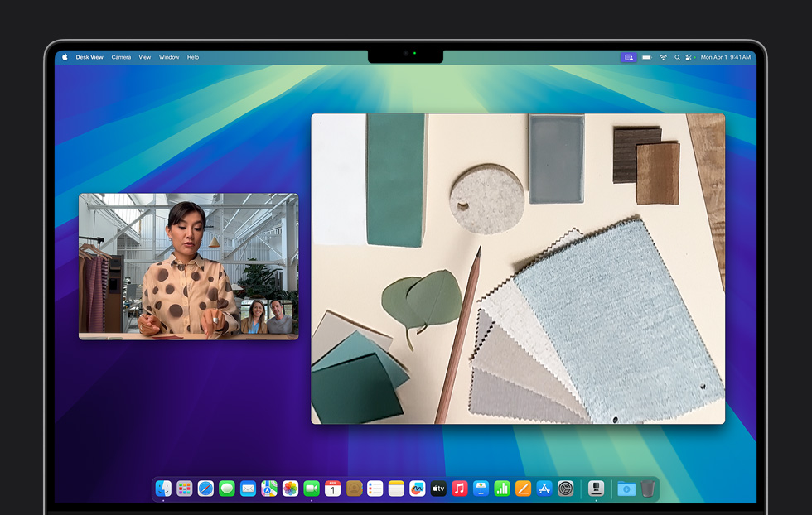The width and height of the screenshot is (812, 515).
Task: Click the Wi-Fi status icon in menu bar
Action: click(x=663, y=57)
